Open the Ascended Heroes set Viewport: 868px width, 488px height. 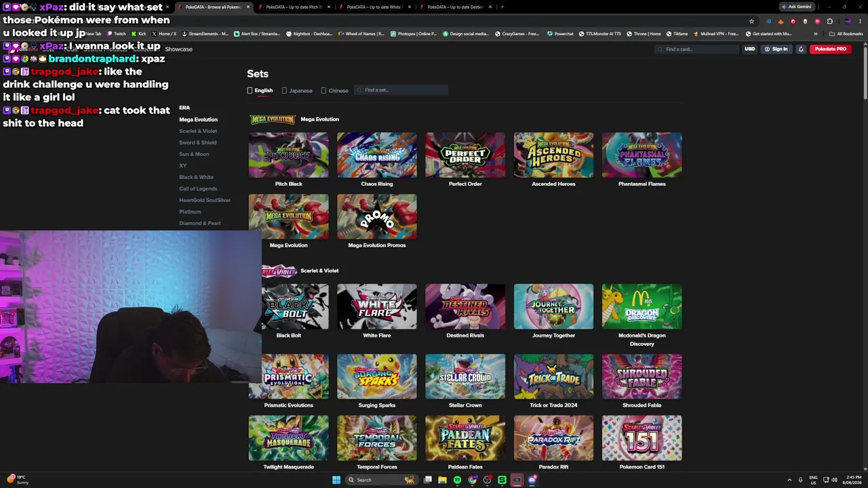pyautogui.click(x=553, y=155)
